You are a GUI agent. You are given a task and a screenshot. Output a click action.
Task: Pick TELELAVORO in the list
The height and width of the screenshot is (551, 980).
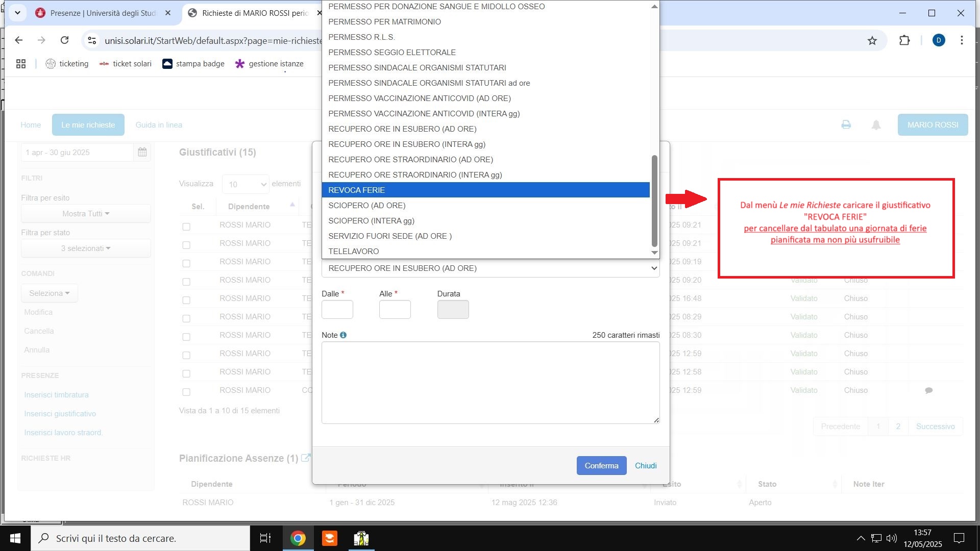pos(485,251)
